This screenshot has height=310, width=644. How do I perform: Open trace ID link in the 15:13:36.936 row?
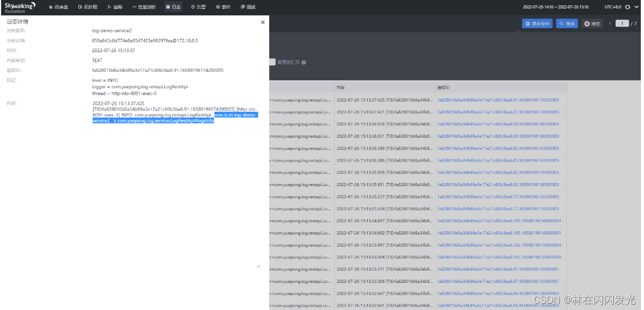(x=498, y=124)
